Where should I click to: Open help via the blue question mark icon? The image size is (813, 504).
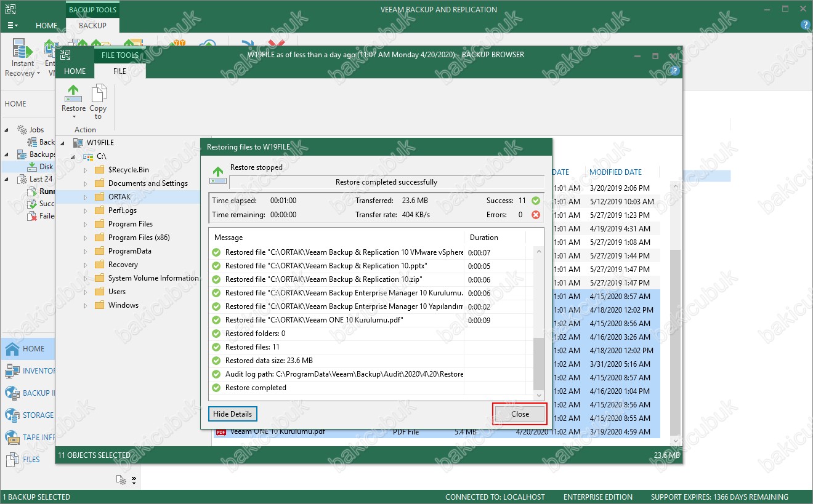tap(805, 25)
